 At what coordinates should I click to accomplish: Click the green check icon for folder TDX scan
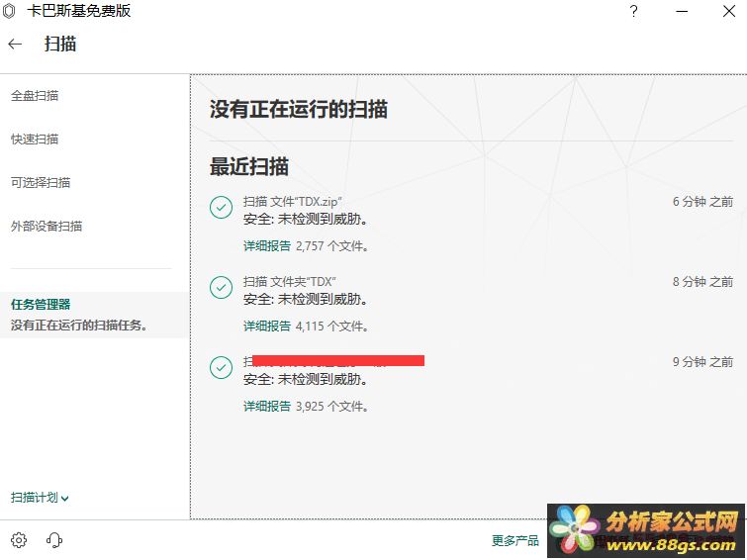pyautogui.click(x=221, y=287)
